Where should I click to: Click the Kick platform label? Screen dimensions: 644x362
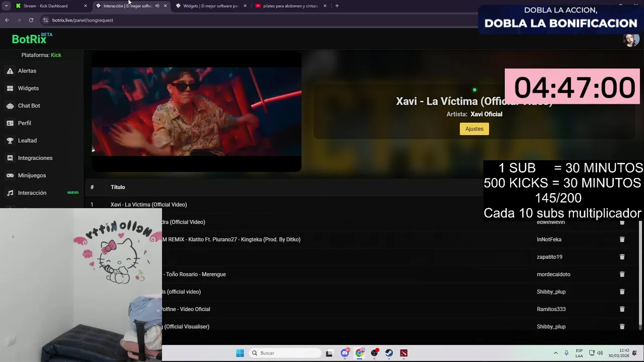(56, 55)
